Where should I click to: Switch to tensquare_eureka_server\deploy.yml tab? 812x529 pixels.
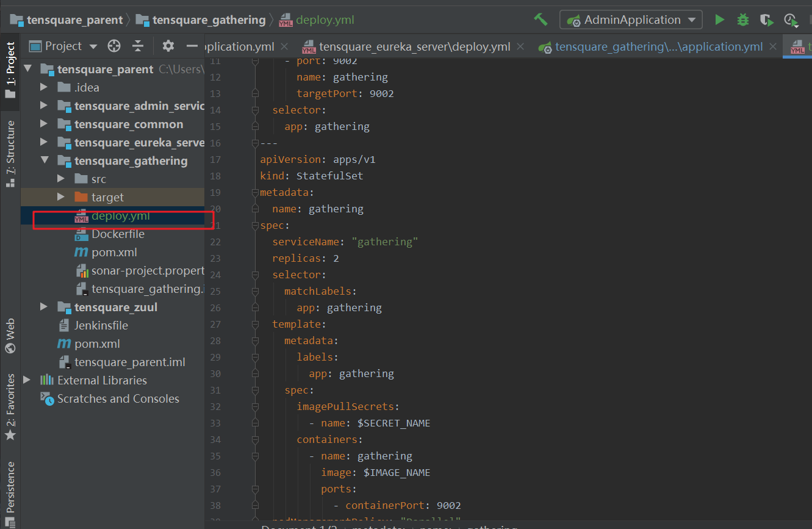(x=414, y=46)
